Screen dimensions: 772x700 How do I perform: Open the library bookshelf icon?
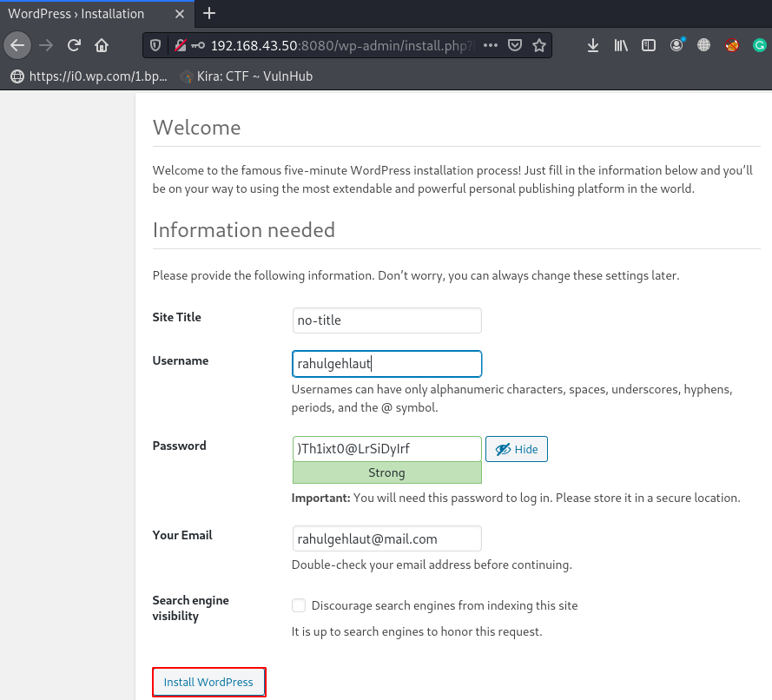621,45
